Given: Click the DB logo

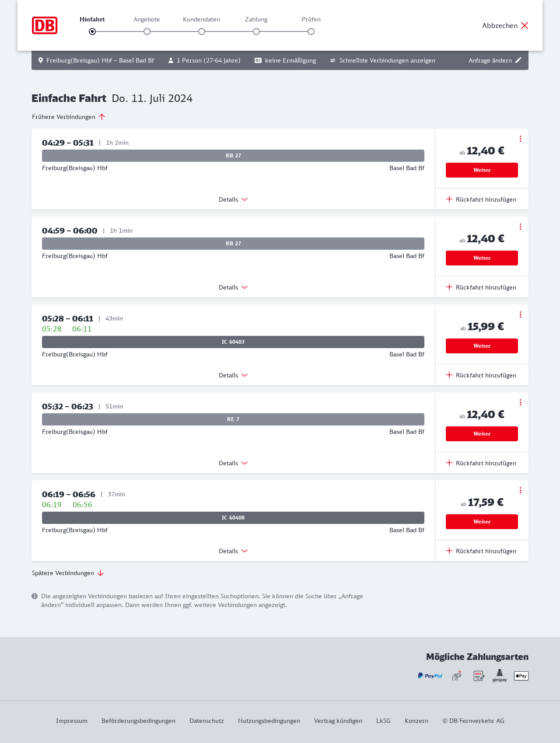Looking at the screenshot, I should 45,25.
